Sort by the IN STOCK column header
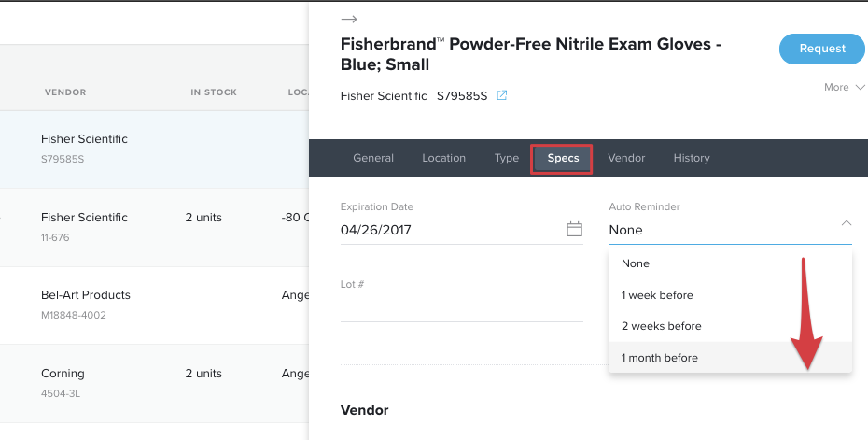 point(214,92)
